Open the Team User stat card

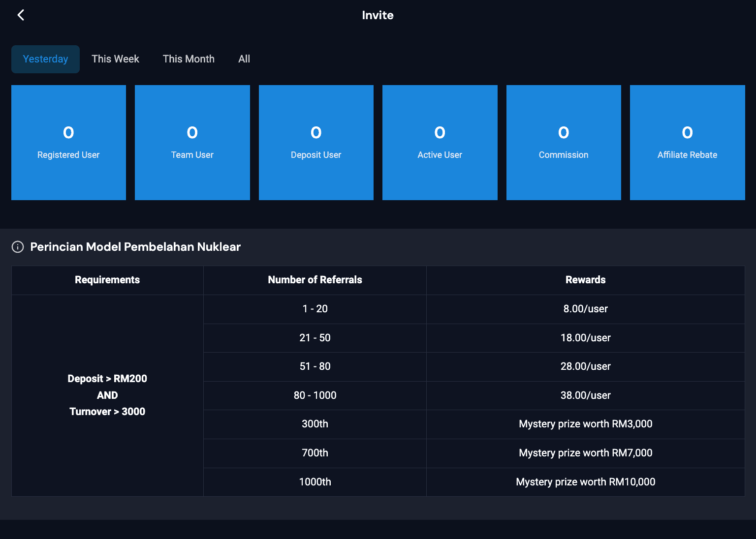point(192,143)
